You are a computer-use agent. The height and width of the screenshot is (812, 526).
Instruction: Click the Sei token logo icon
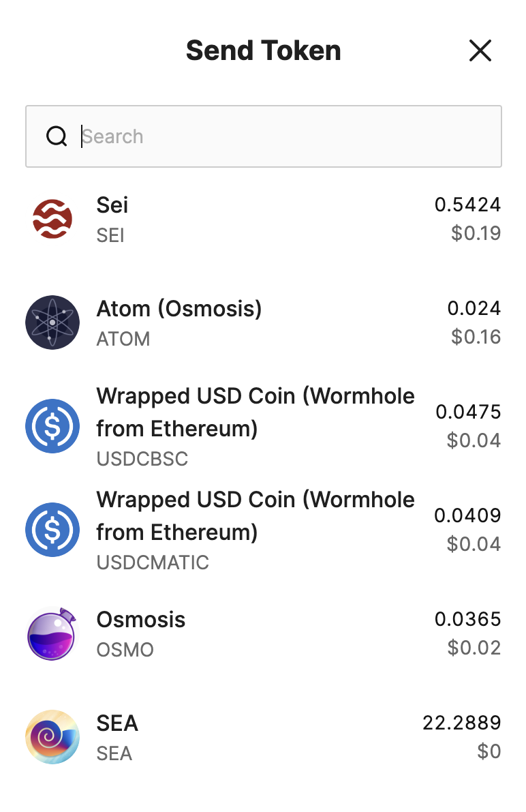coord(52,219)
